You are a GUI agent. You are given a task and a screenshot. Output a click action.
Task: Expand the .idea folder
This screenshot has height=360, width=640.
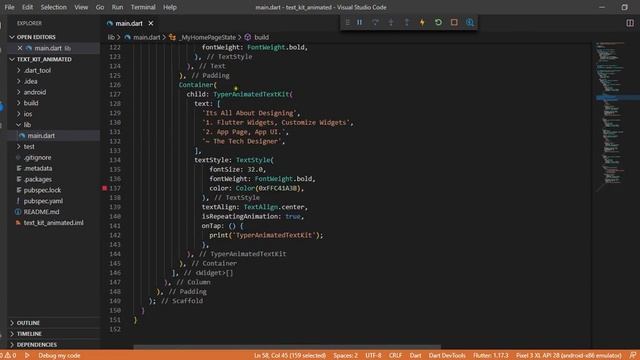(x=31, y=81)
